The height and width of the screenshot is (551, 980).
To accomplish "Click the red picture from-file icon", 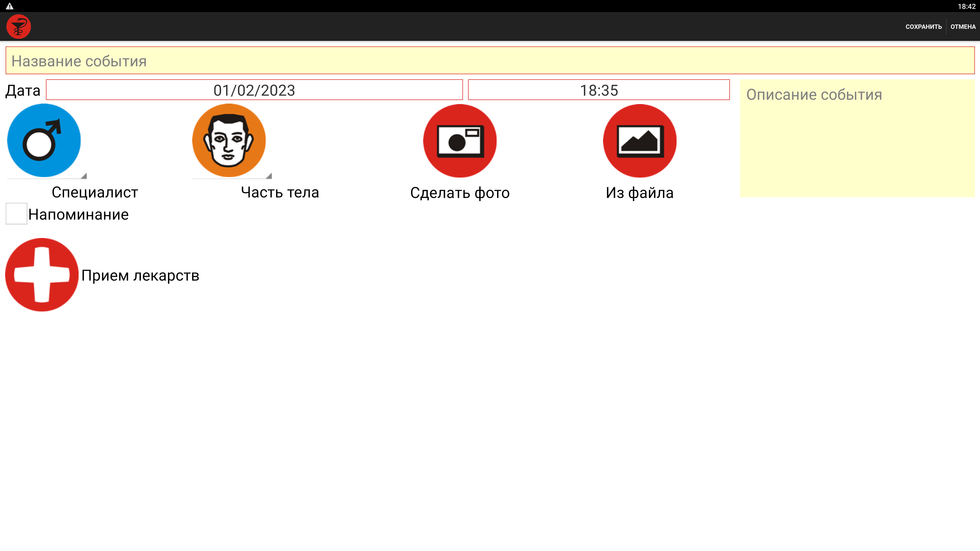I will click(x=640, y=141).
